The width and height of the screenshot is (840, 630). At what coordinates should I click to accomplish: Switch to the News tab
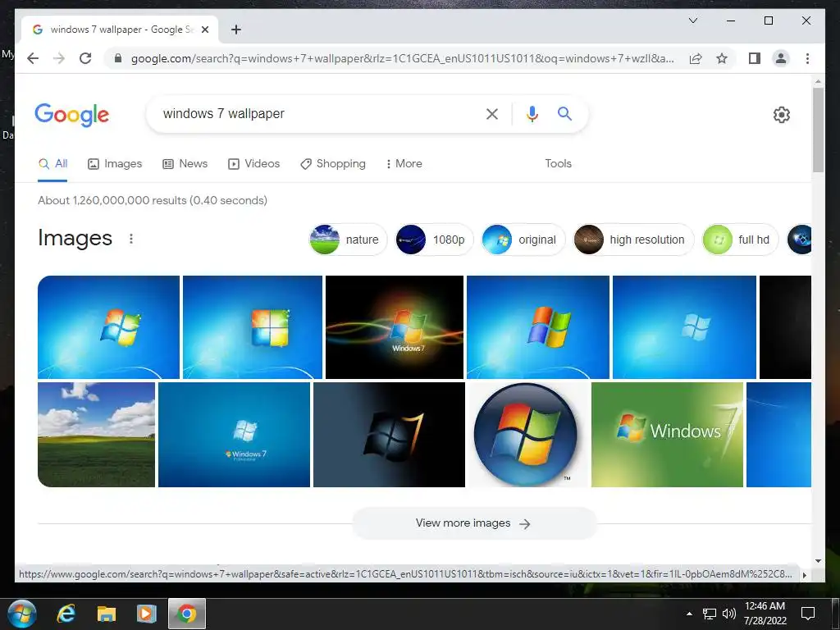click(185, 164)
